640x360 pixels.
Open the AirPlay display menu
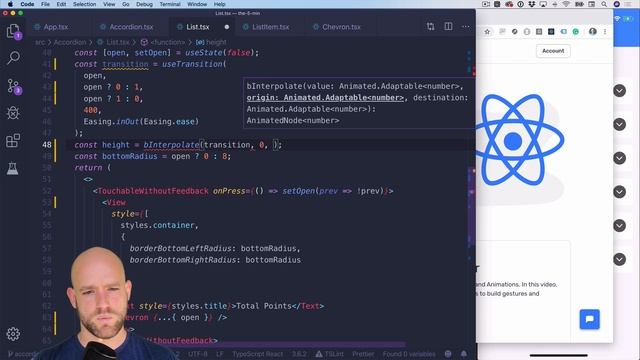(543, 4)
